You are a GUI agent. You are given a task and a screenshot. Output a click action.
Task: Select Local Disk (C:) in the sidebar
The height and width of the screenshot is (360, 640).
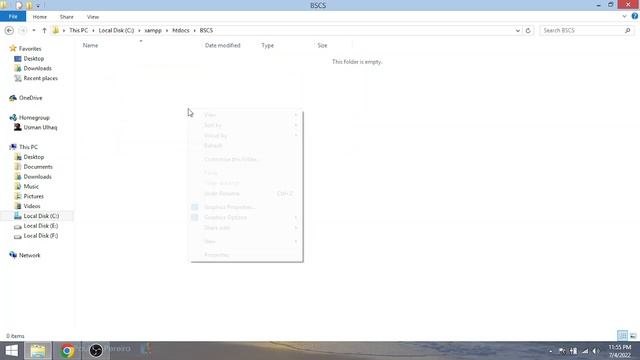pos(41,216)
